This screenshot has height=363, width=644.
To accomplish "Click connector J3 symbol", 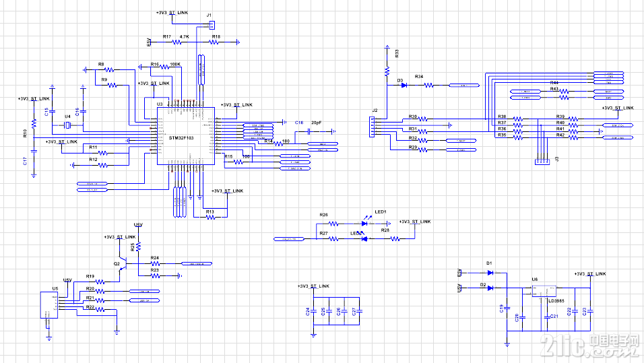I will (x=542, y=162).
